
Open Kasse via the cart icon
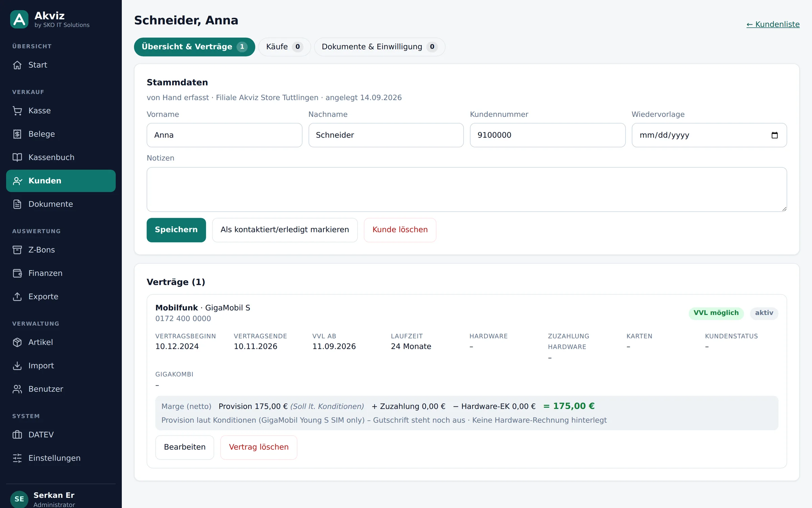pos(17,110)
